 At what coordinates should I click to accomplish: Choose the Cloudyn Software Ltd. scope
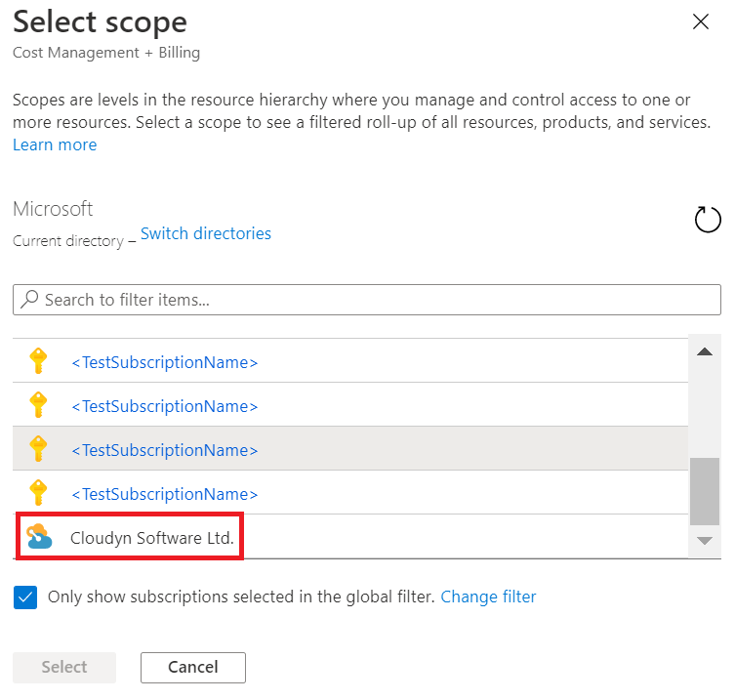tap(153, 538)
